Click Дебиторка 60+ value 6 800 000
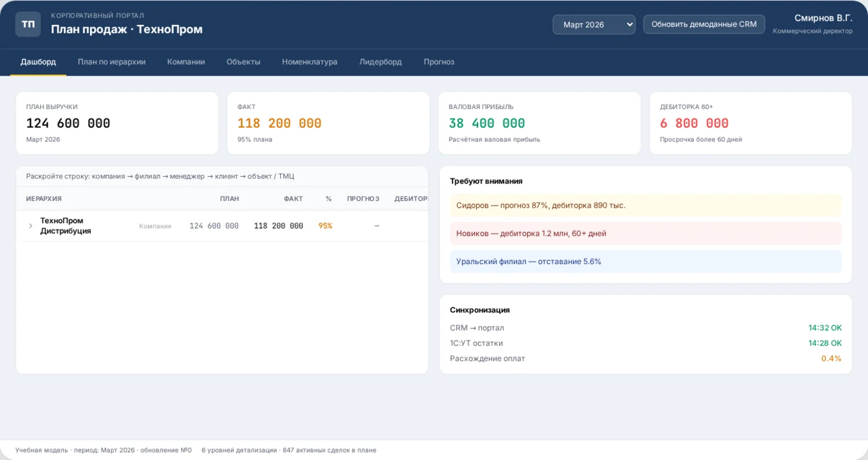The height and width of the screenshot is (460, 868). (x=694, y=123)
